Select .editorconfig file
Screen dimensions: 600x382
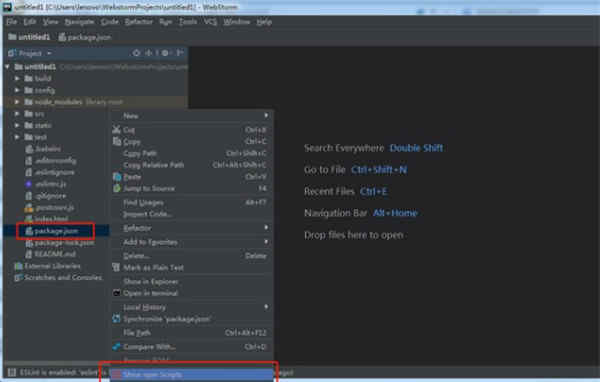[x=55, y=161]
